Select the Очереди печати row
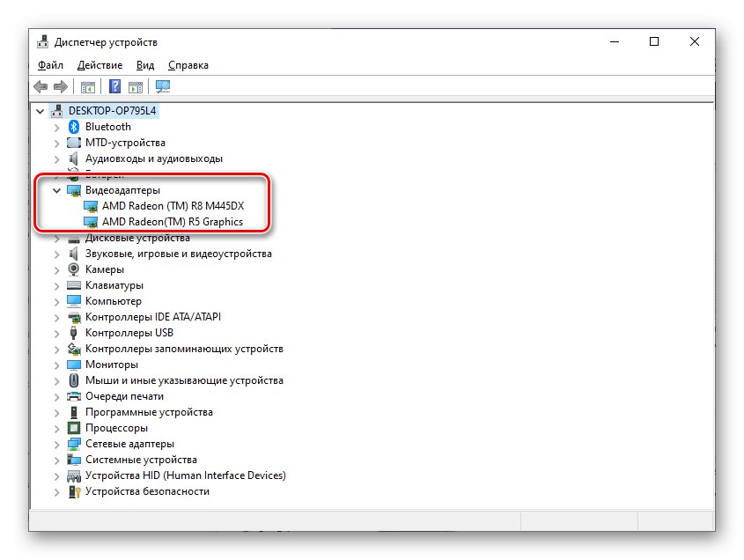The height and width of the screenshot is (560, 744). (124, 396)
